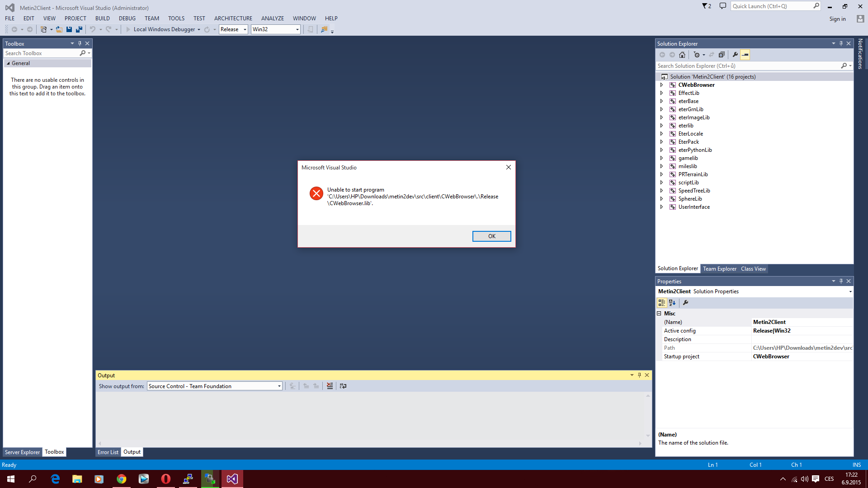Image resolution: width=868 pixels, height=488 pixels.
Task: Open the ANALYZE menu
Action: click(273, 19)
